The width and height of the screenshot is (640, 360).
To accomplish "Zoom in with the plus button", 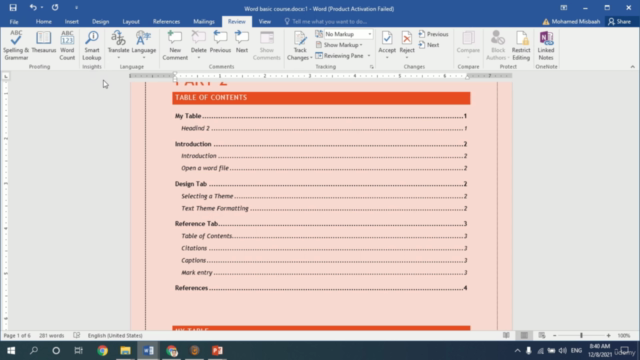I will pyautogui.click(x=609, y=336).
